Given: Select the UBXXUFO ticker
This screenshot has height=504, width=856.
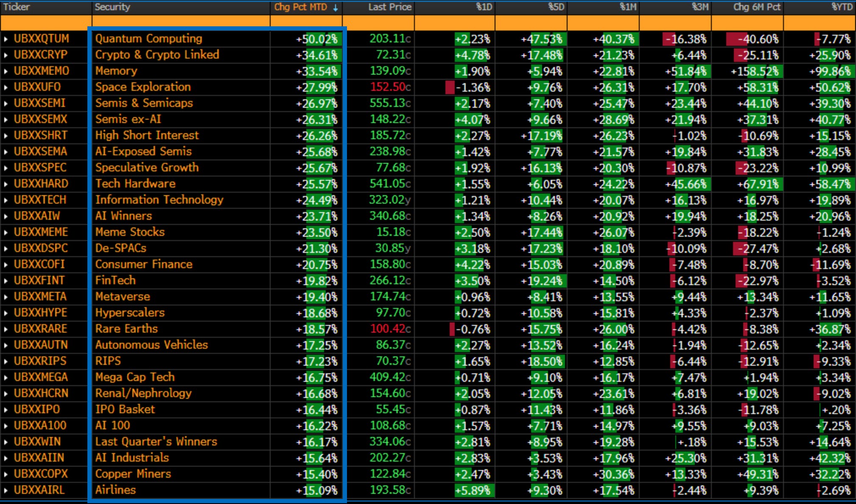Looking at the screenshot, I should [x=37, y=87].
